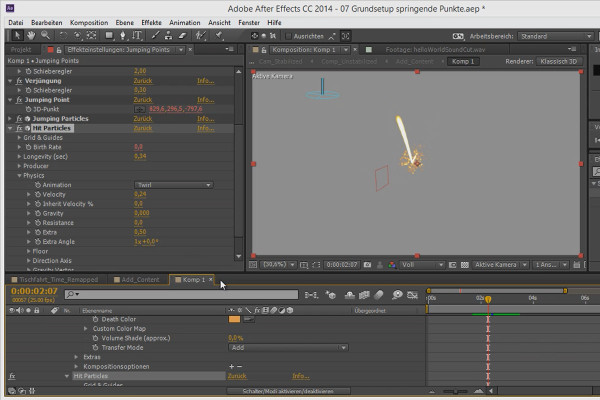Open the Voll resolution dropdown

(422, 264)
